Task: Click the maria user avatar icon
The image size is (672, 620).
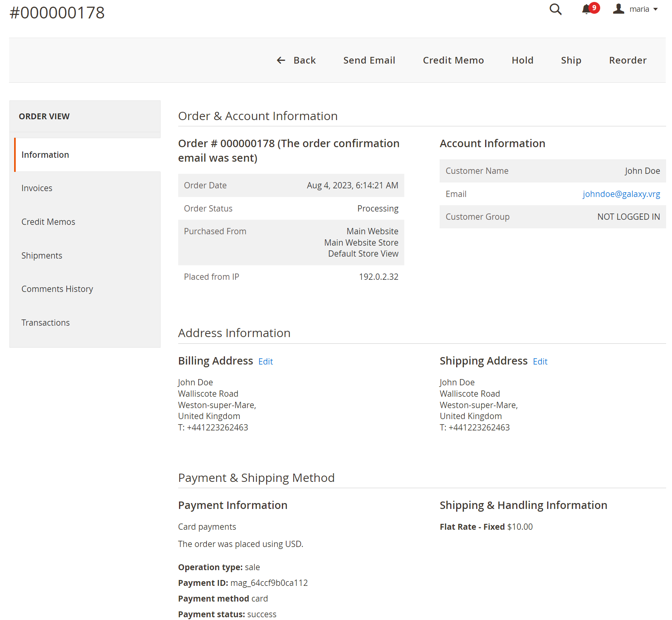Action: pyautogui.click(x=619, y=9)
